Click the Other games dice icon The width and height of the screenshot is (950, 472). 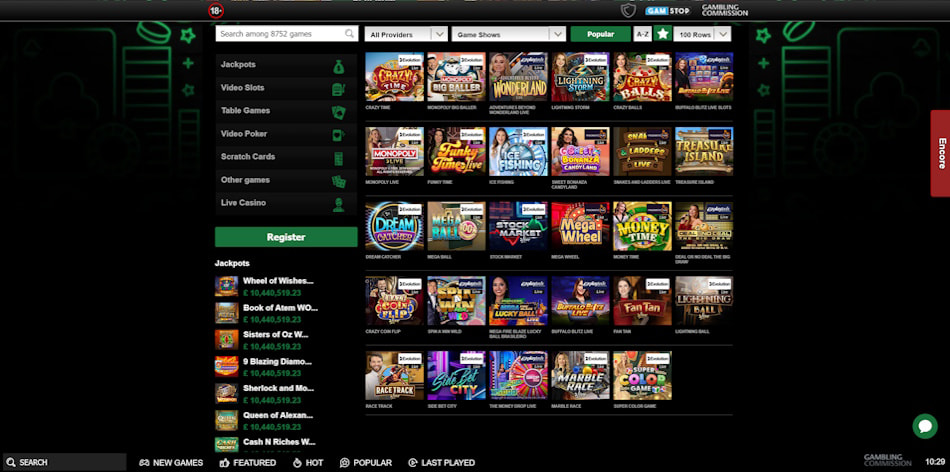coord(339,181)
